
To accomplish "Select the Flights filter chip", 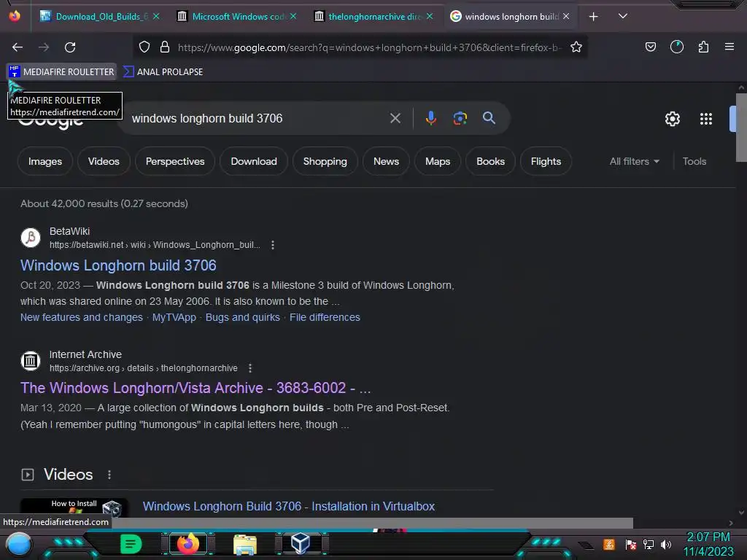I will 546,161.
